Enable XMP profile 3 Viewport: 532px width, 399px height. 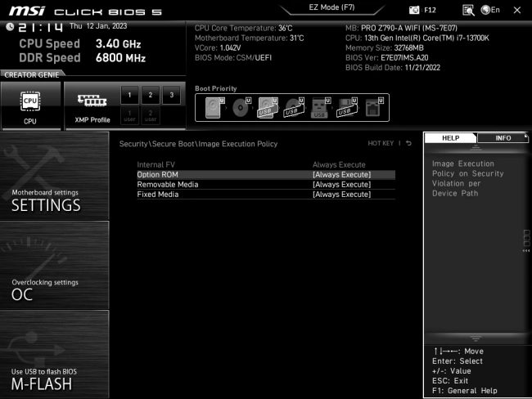pos(170,95)
